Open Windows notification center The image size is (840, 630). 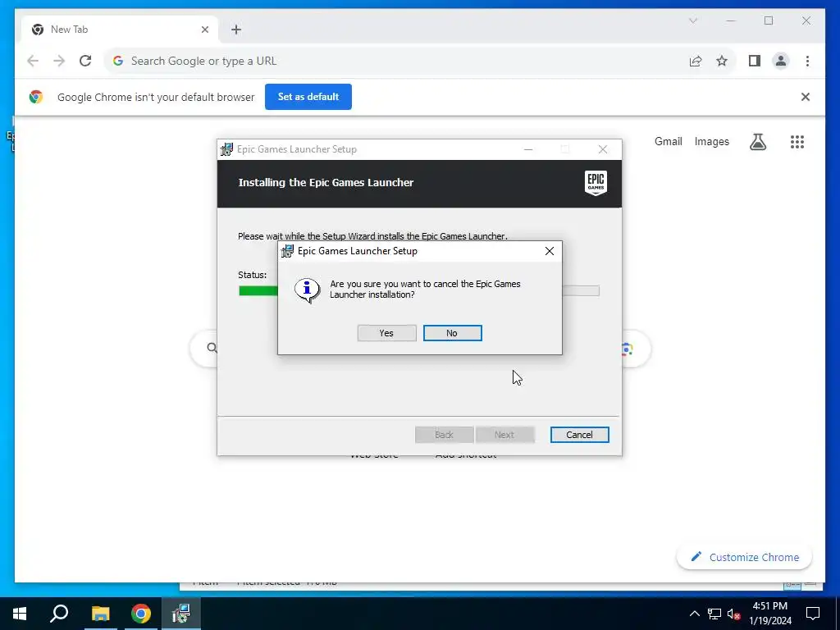pyautogui.click(x=813, y=614)
